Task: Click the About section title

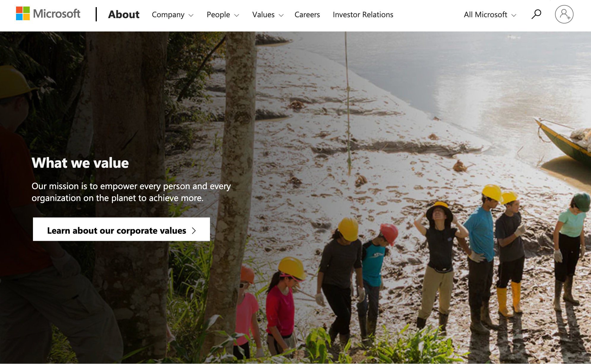Action: point(124,14)
